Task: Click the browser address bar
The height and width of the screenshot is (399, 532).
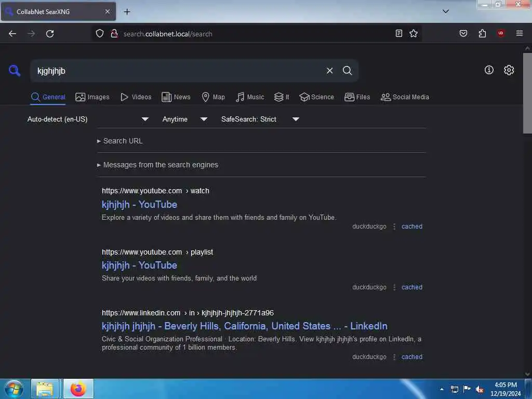Action: coord(256,34)
